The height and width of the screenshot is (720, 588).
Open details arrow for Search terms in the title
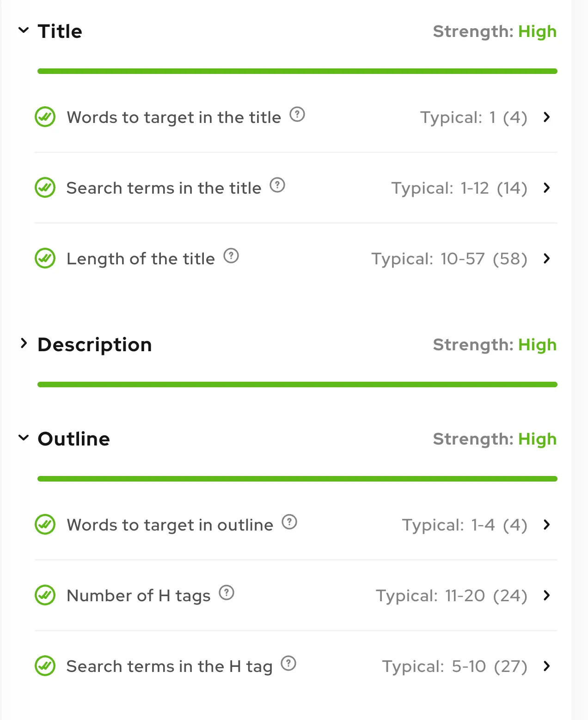point(547,188)
